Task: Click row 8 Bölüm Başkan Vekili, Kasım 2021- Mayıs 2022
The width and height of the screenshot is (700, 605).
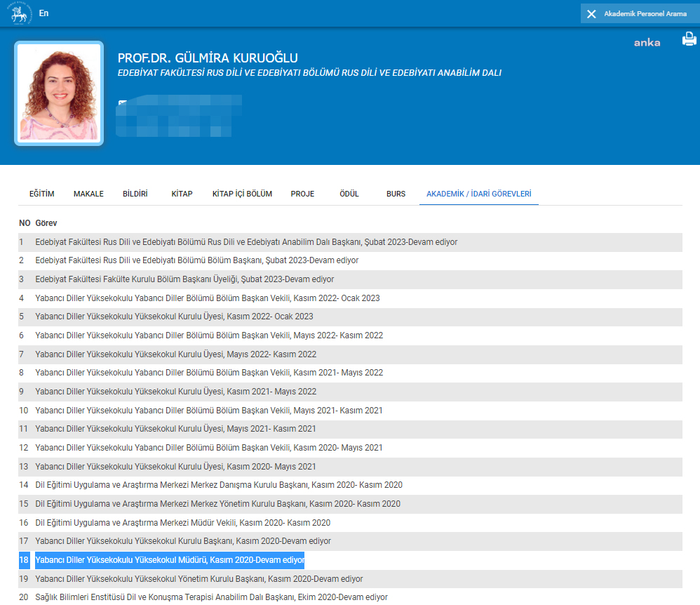Action: point(350,373)
